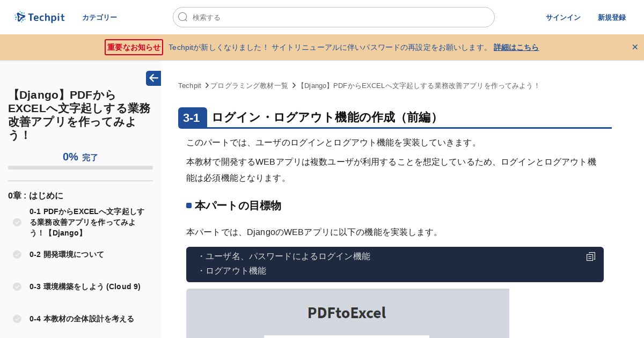
Task: Open the プログラミング教材一覧 breadcrumb
Action: (x=249, y=86)
